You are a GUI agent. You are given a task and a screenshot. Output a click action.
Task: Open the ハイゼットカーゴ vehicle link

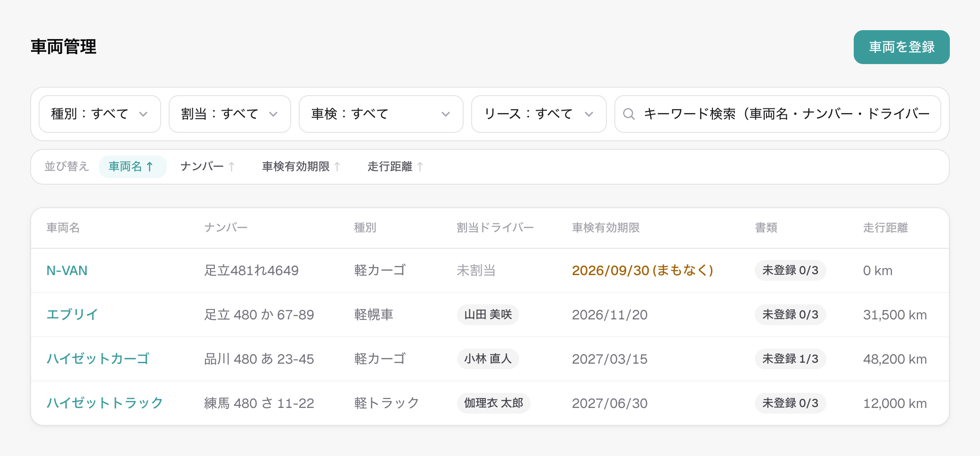[98, 359]
